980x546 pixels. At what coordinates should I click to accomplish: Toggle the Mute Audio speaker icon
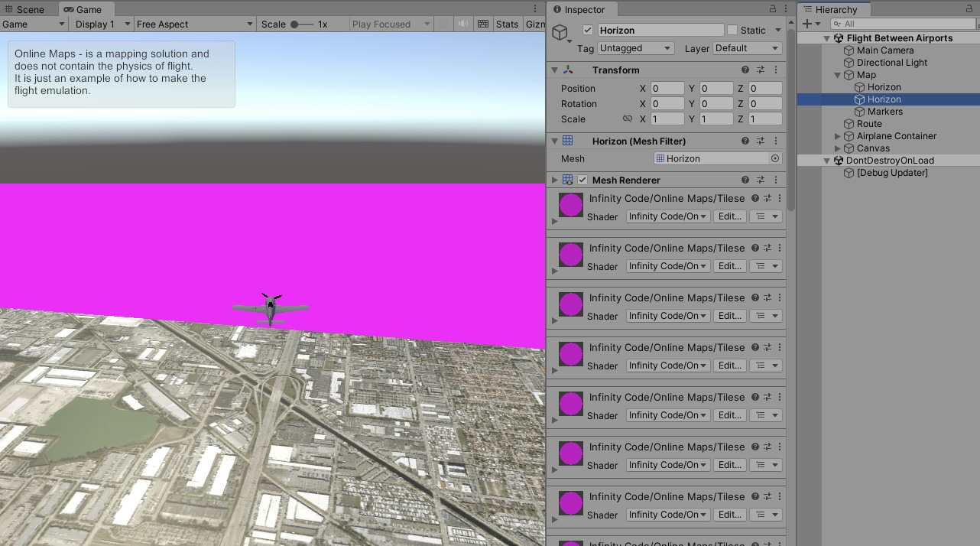point(463,24)
